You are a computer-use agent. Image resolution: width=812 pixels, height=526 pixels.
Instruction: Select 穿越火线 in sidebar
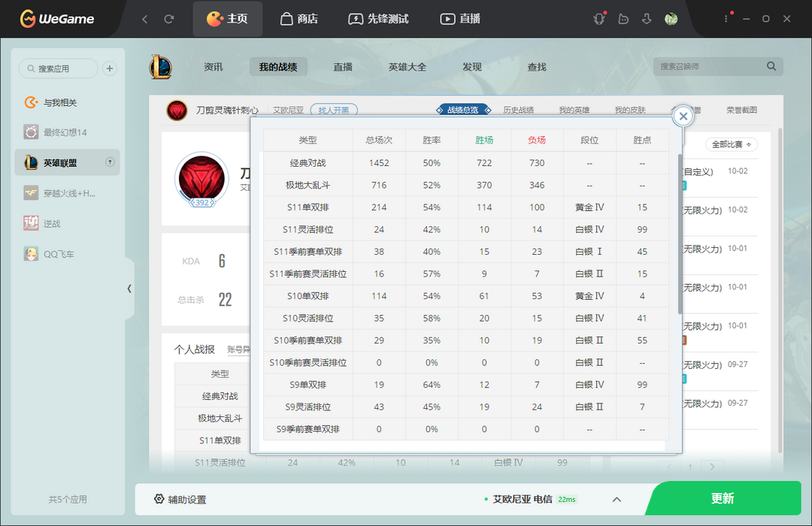(68, 193)
